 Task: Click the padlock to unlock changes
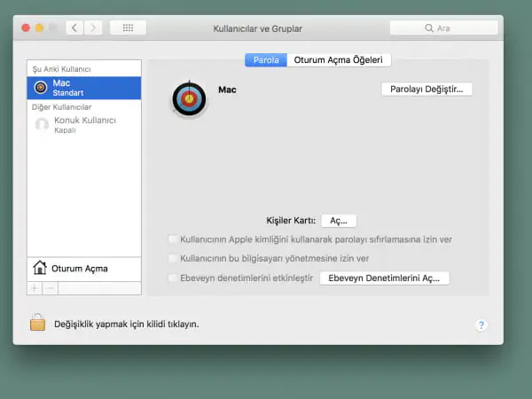point(37,322)
